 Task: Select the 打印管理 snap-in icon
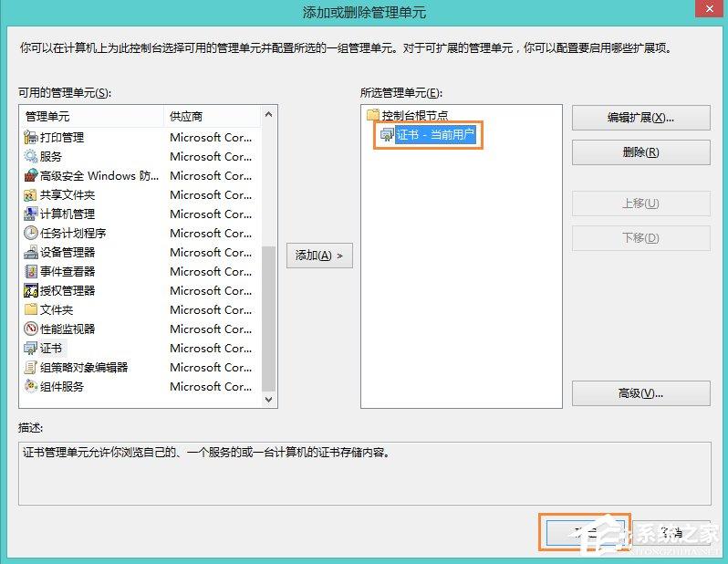31,137
